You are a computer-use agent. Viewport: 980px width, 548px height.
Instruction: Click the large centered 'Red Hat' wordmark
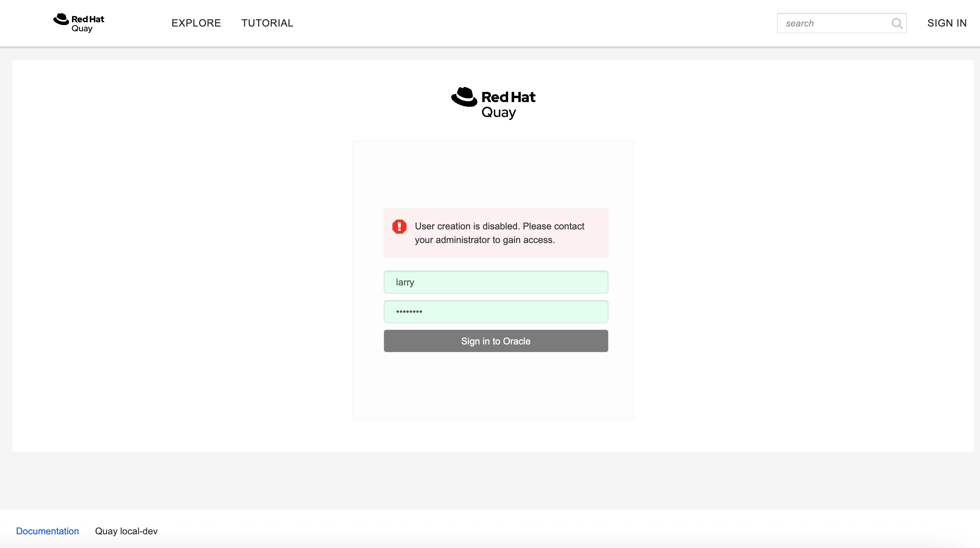pos(508,97)
